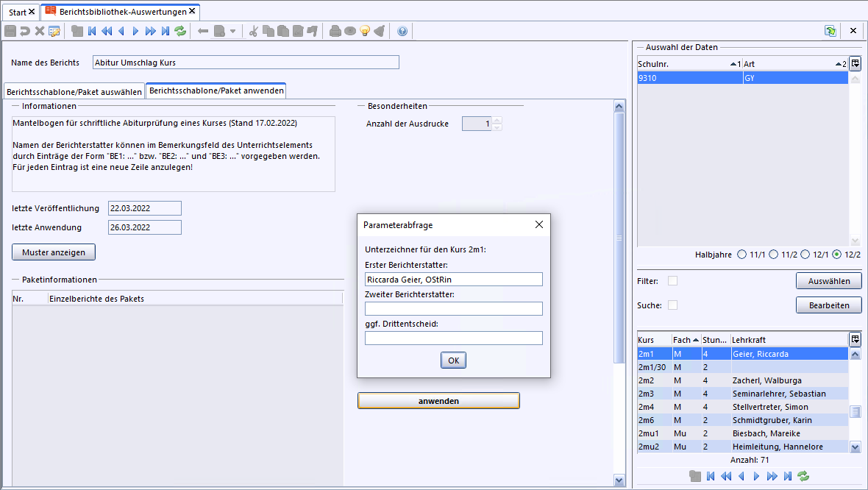This screenshot has height=490, width=868.
Task: Click the Bearbeiten button
Action: pos(829,305)
